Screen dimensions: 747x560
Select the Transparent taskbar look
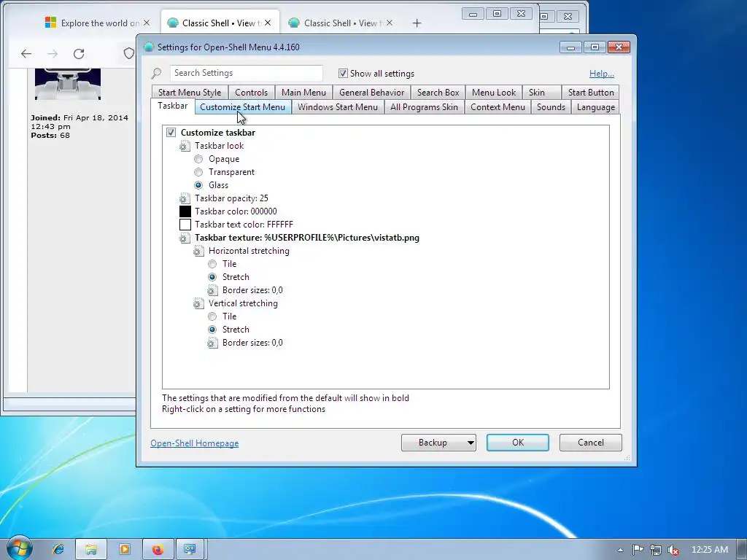(x=198, y=172)
